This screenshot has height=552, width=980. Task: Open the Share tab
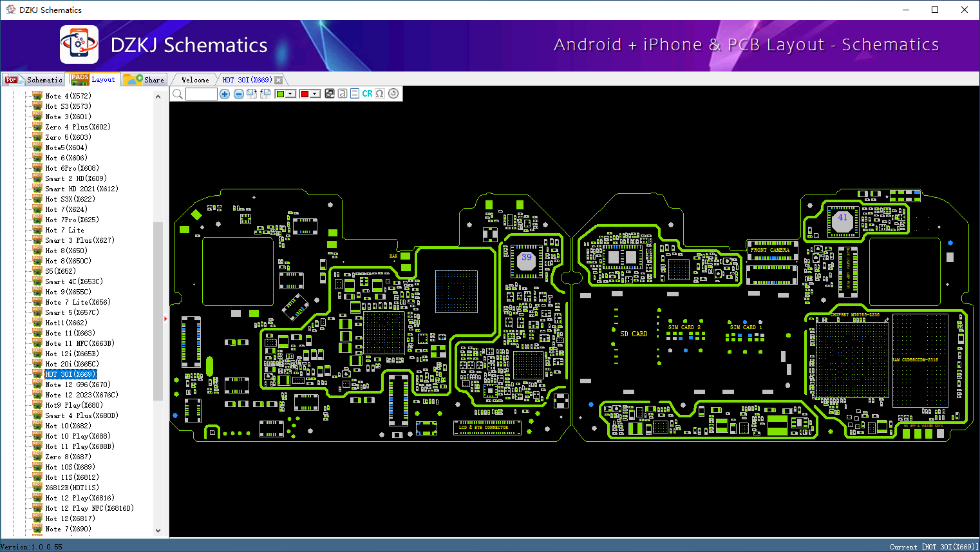(x=144, y=80)
